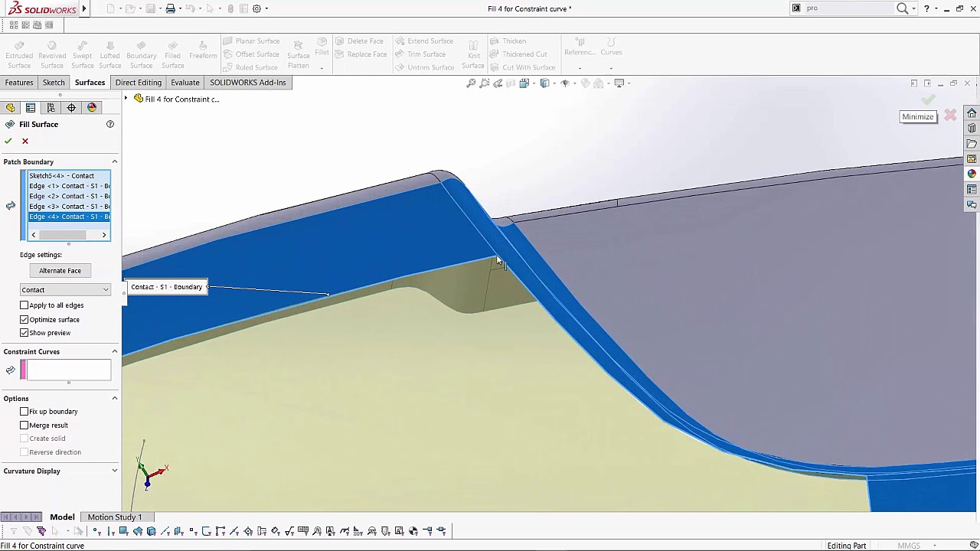This screenshot has height=551, width=980.
Task: Open SOLIDWORKS Forum icon in task pane
Action: coord(972,205)
